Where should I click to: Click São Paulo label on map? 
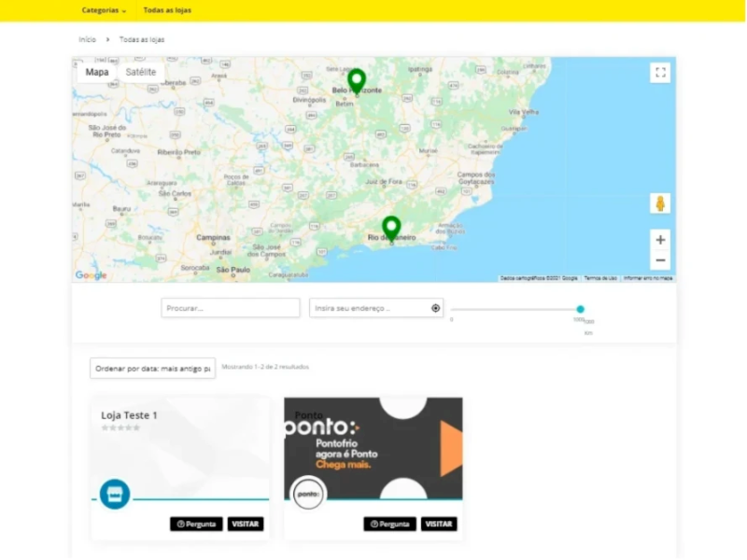point(233,270)
